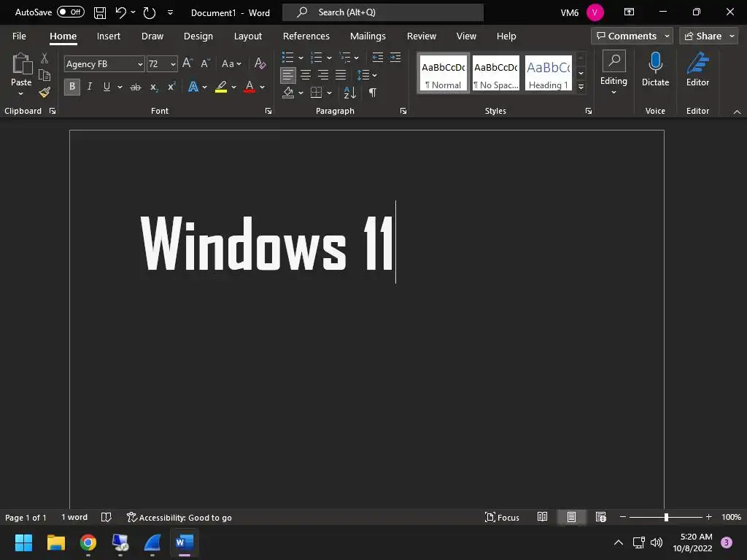
Task: Justify the paragraph text
Action: click(341, 75)
